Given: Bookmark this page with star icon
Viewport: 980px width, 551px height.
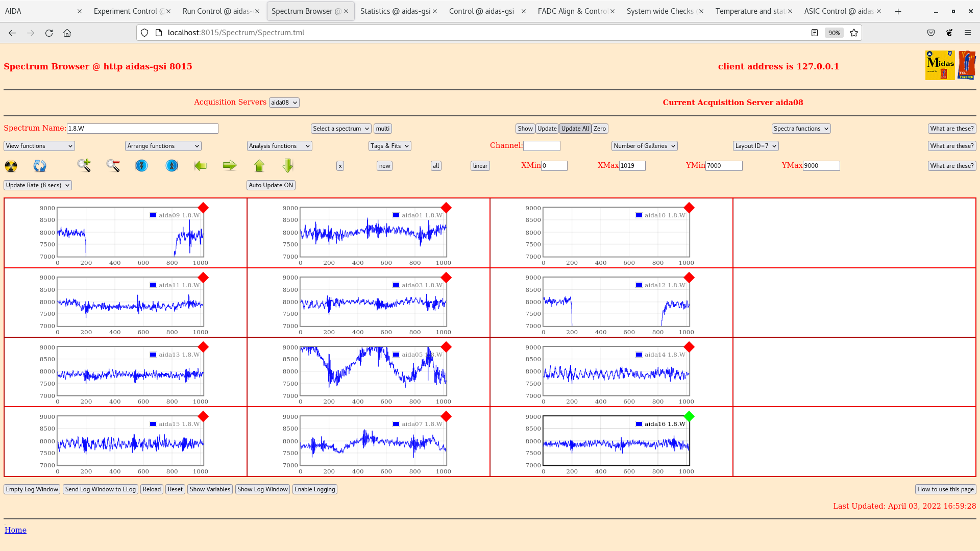Looking at the screenshot, I should (x=854, y=33).
